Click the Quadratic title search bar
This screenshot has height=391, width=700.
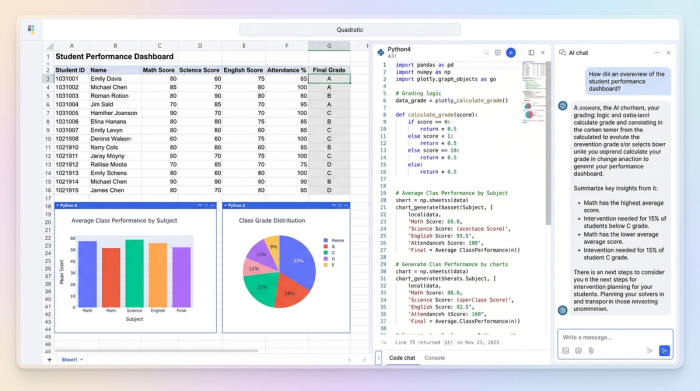tap(350, 30)
